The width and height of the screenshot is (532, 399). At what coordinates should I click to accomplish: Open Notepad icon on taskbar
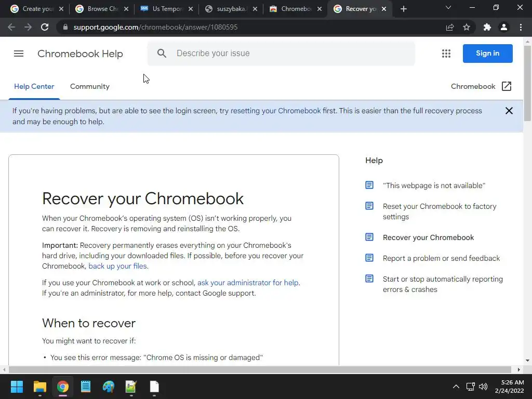[86, 387]
